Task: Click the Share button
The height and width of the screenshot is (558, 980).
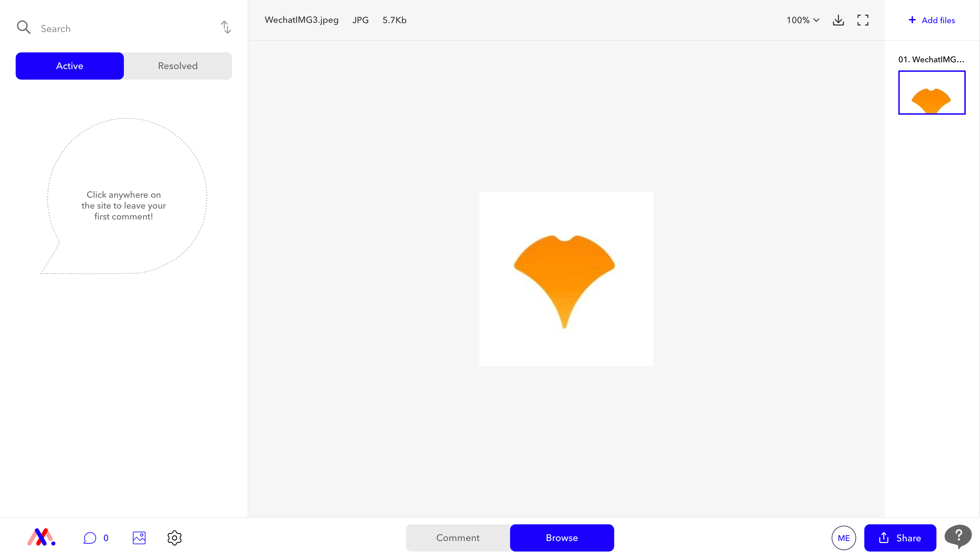Action: point(900,538)
